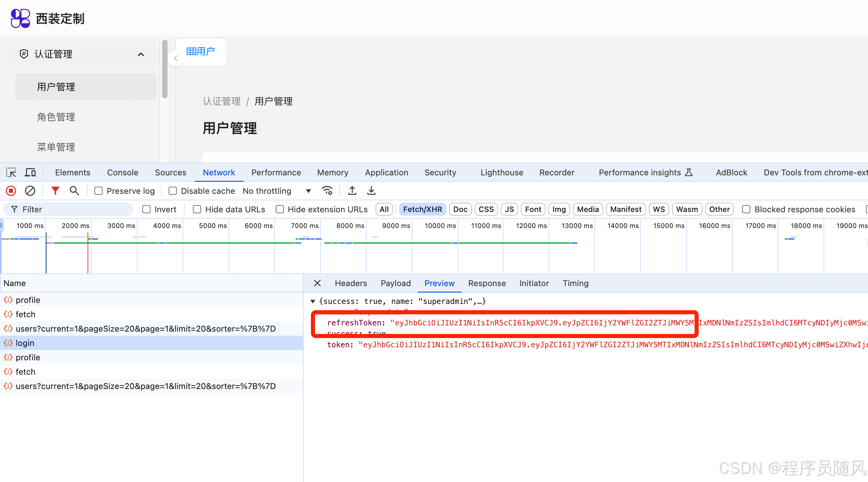Filter requests by CSS
The image size is (868, 482).
486,209
